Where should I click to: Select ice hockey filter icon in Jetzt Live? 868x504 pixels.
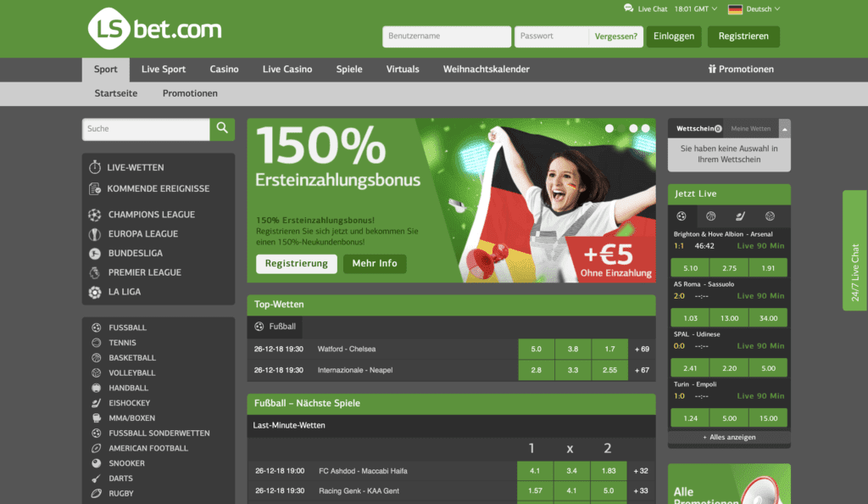740,216
